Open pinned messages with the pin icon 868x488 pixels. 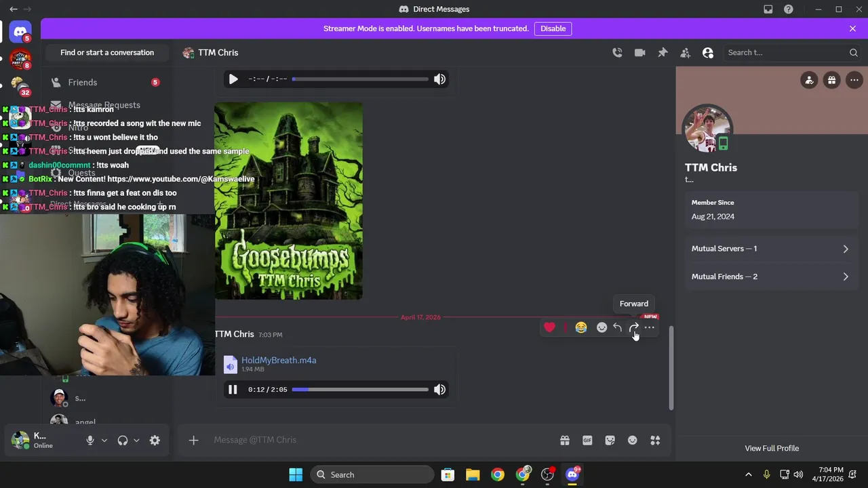tap(663, 53)
